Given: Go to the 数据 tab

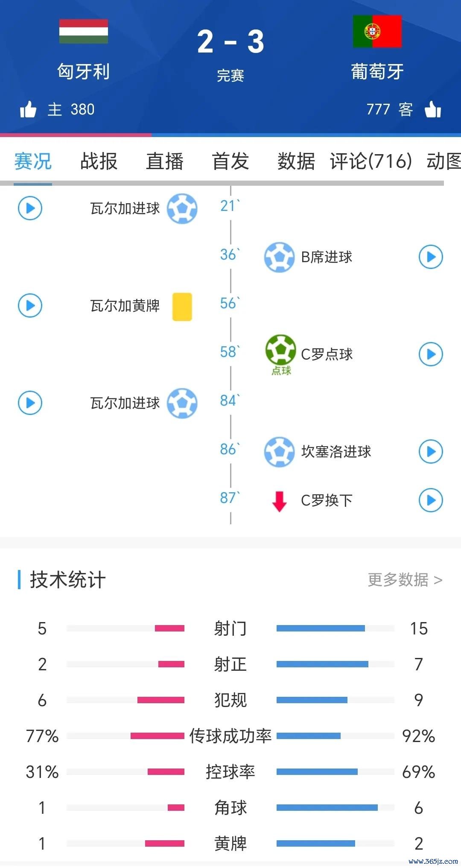Looking at the screenshot, I should click(x=296, y=161).
